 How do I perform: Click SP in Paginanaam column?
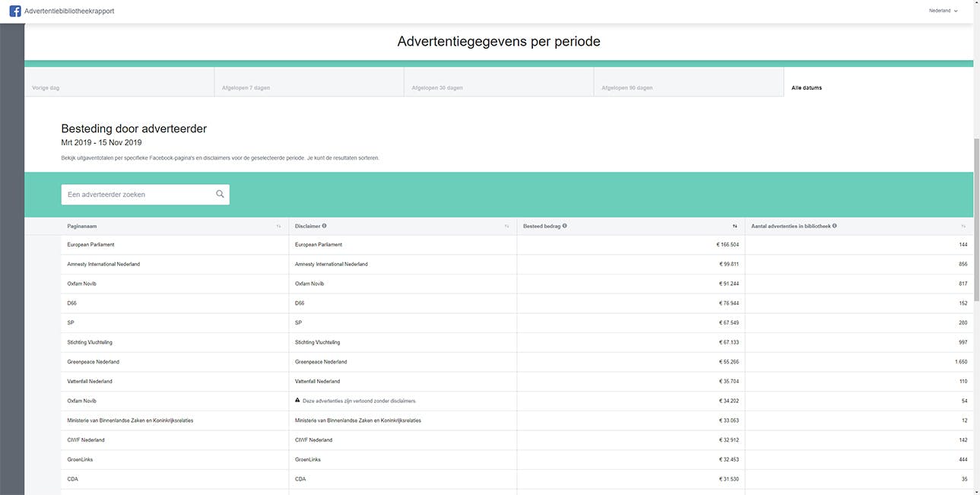tap(70, 322)
